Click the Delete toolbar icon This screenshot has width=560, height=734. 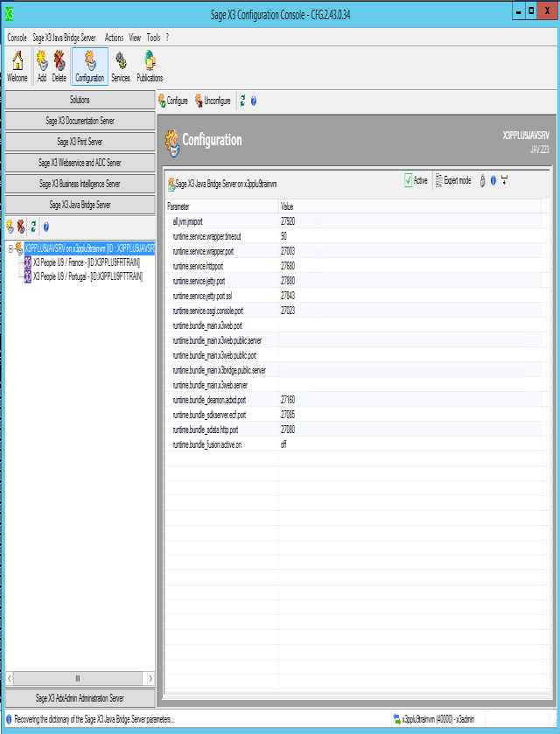59,61
